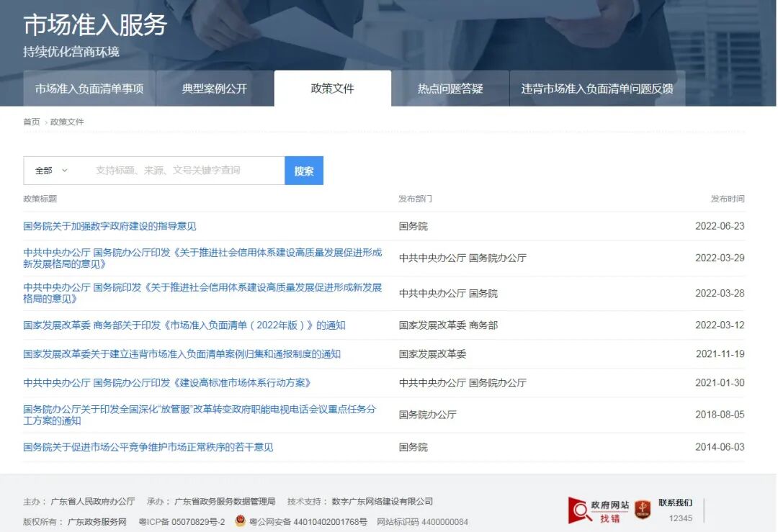The width and height of the screenshot is (778, 532).
Task: Open the 典型案例公开 tab
Action: 214,88
